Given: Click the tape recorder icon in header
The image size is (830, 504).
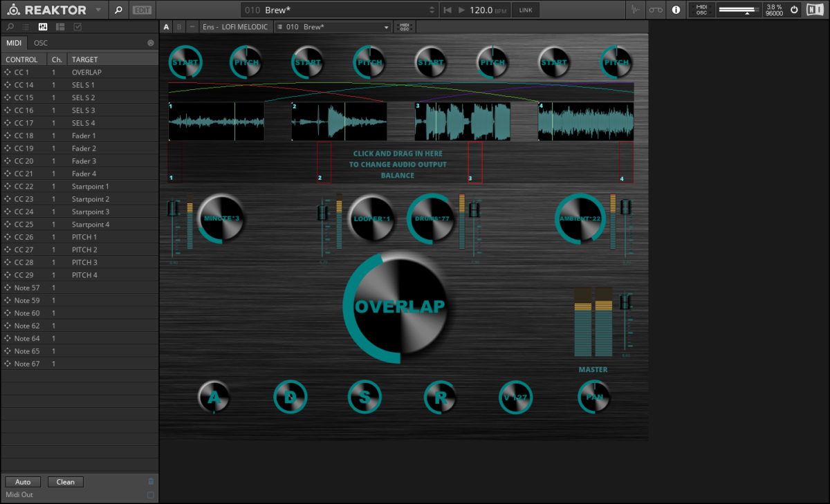Looking at the screenshot, I should tap(656, 10).
